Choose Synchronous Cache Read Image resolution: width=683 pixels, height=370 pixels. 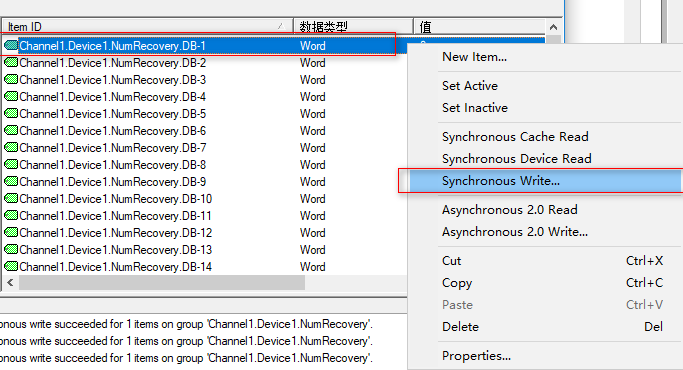point(515,136)
